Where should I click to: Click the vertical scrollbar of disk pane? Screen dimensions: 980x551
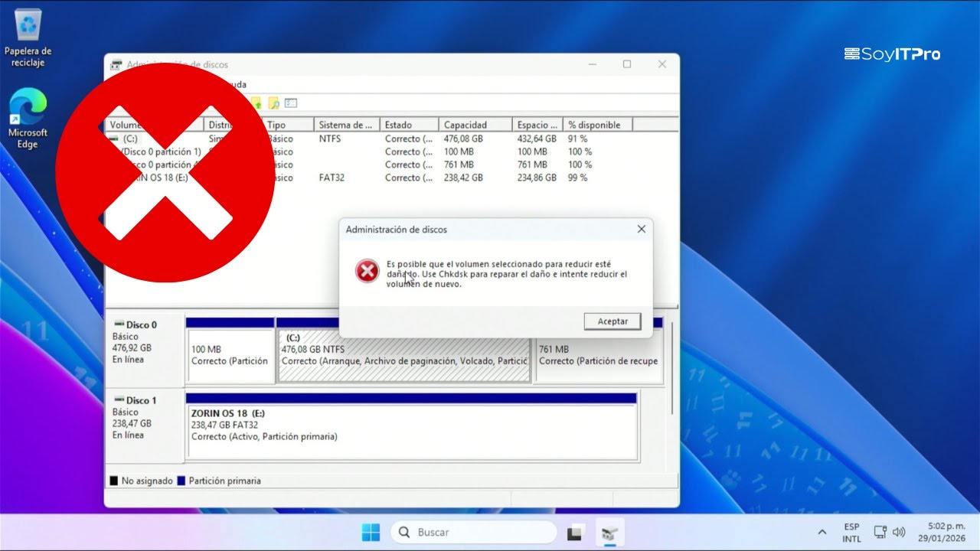671,367
